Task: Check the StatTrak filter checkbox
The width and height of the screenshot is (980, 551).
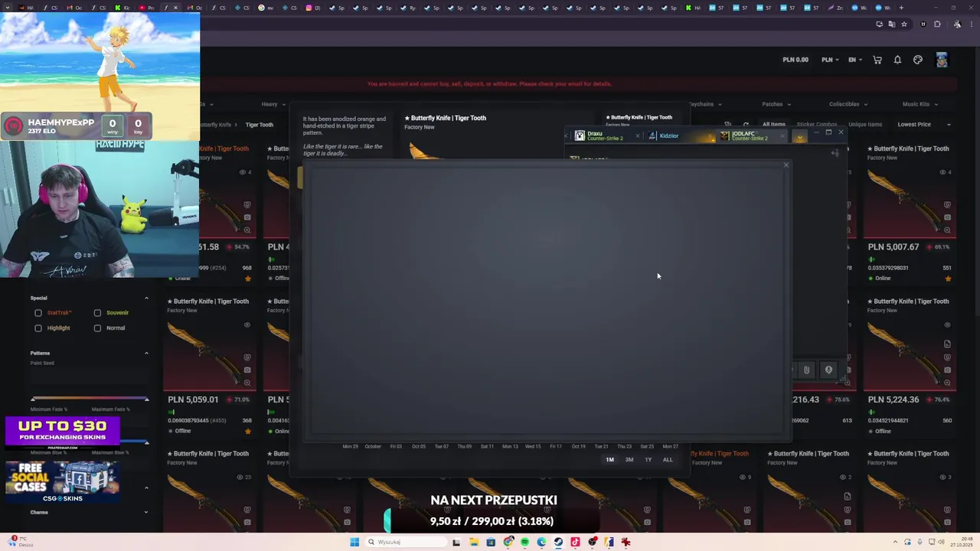Action: tap(38, 313)
